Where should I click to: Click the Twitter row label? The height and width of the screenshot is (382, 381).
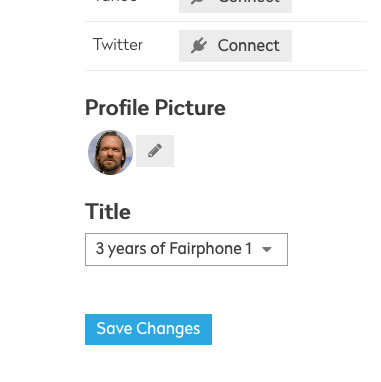pyautogui.click(x=118, y=45)
